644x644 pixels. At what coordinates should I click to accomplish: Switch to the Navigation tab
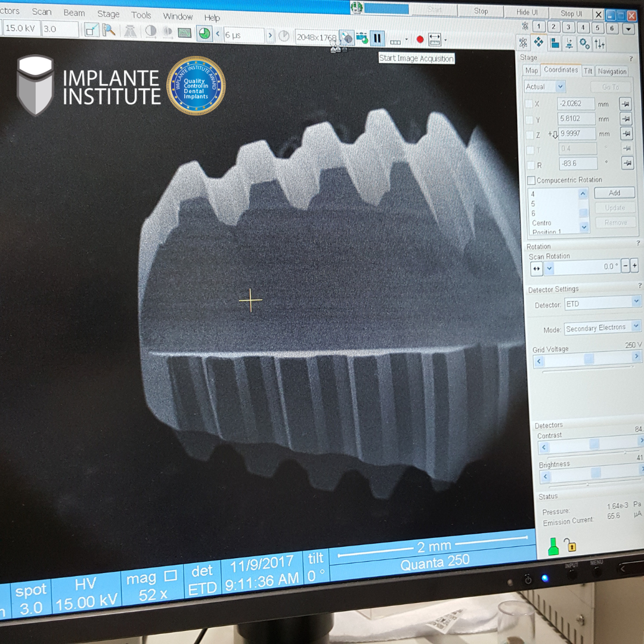click(x=612, y=72)
